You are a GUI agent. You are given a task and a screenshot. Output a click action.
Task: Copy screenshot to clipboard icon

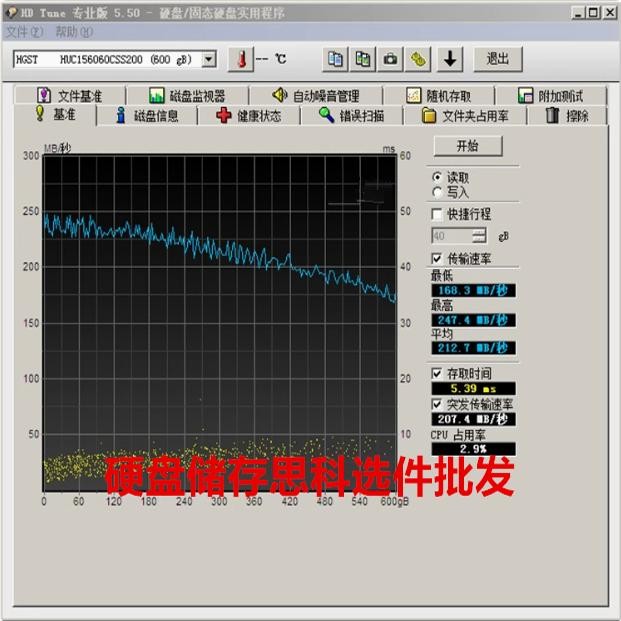pyautogui.click(x=363, y=59)
